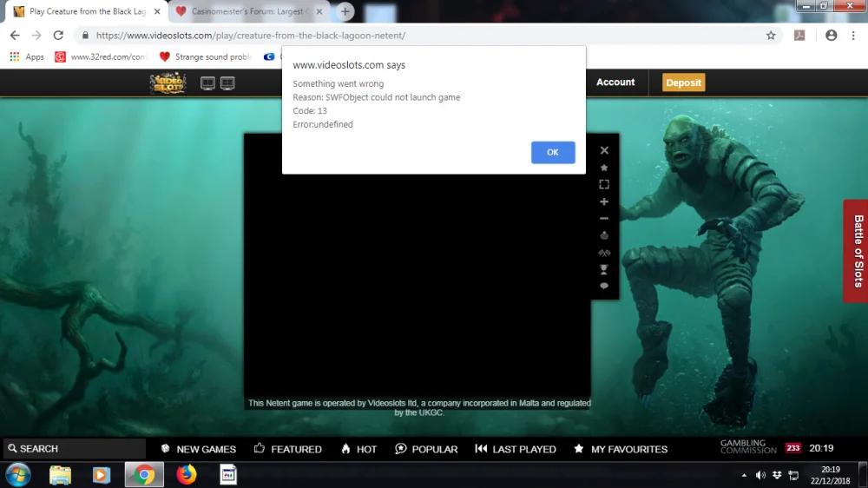Zoom out game with minus icon
This screenshot has height=488, width=868.
coord(604,218)
